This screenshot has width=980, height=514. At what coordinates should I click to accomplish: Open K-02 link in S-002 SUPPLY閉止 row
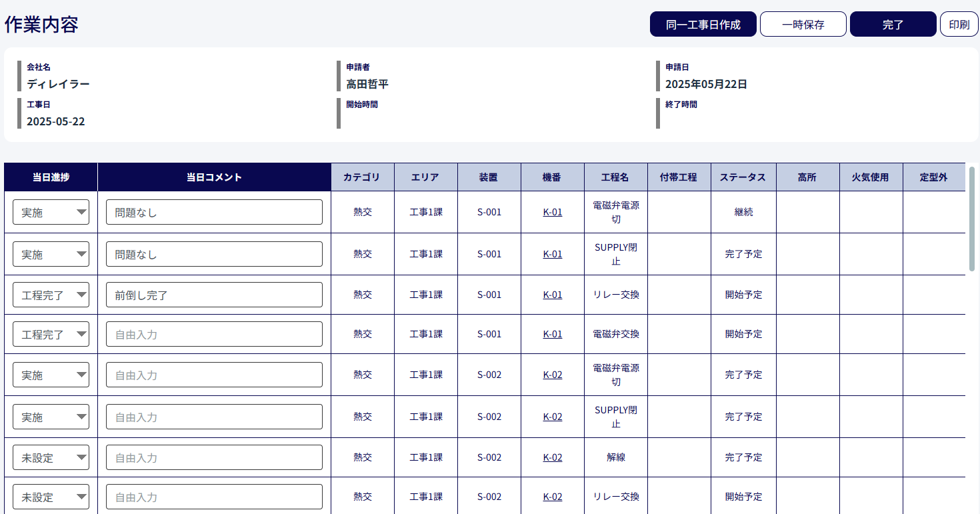click(x=553, y=417)
